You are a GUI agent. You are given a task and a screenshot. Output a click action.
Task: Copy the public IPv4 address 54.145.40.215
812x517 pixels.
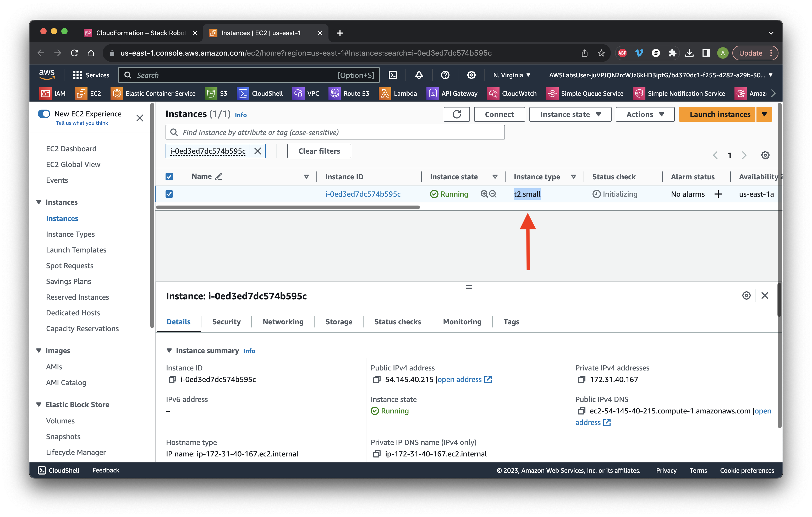point(377,379)
